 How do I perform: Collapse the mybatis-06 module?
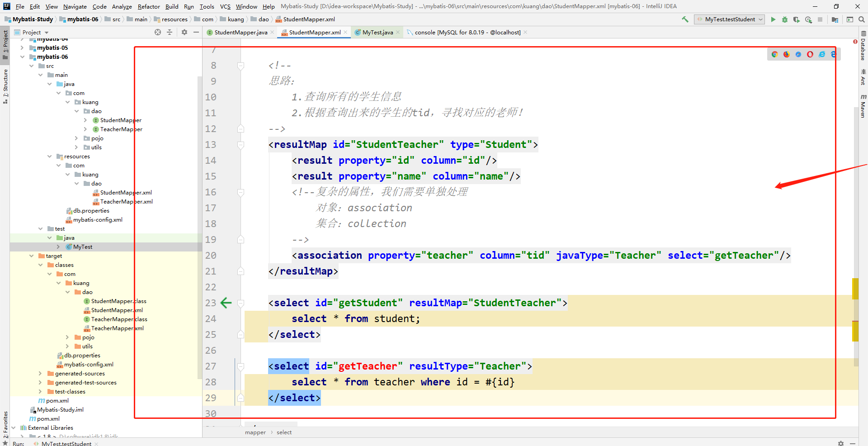click(22, 57)
